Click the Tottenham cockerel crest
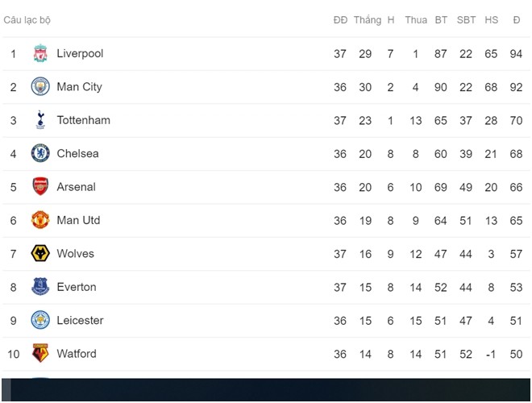The height and width of the screenshot is (403, 532). (x=40, y=120)
